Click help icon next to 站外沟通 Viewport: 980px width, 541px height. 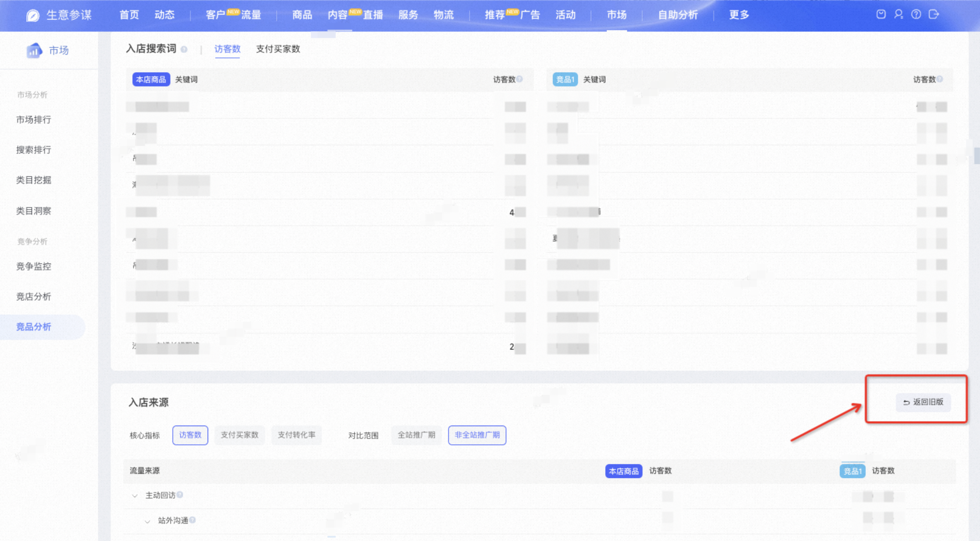193,520
